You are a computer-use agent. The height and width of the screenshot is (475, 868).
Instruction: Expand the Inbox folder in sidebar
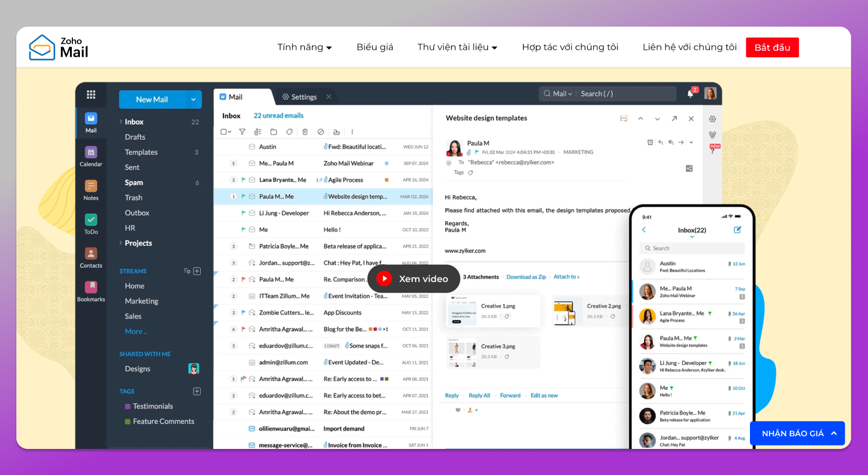[120, 122]
